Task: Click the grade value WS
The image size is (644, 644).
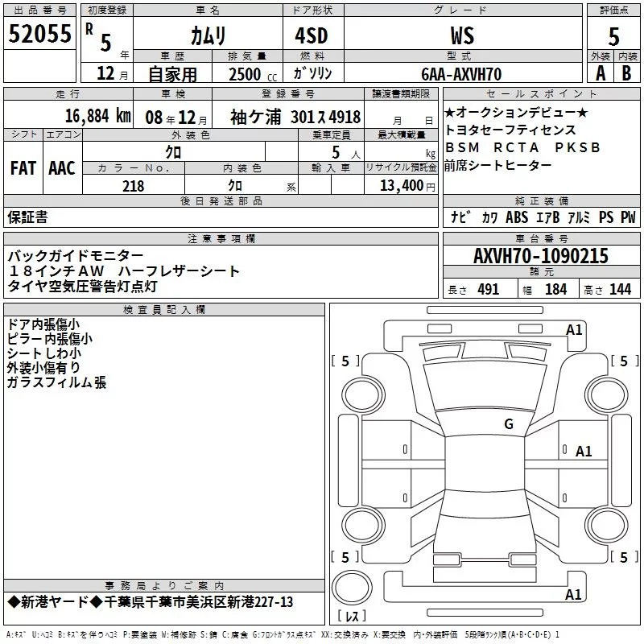Action: pyautogui.click(x=462, y=36)
